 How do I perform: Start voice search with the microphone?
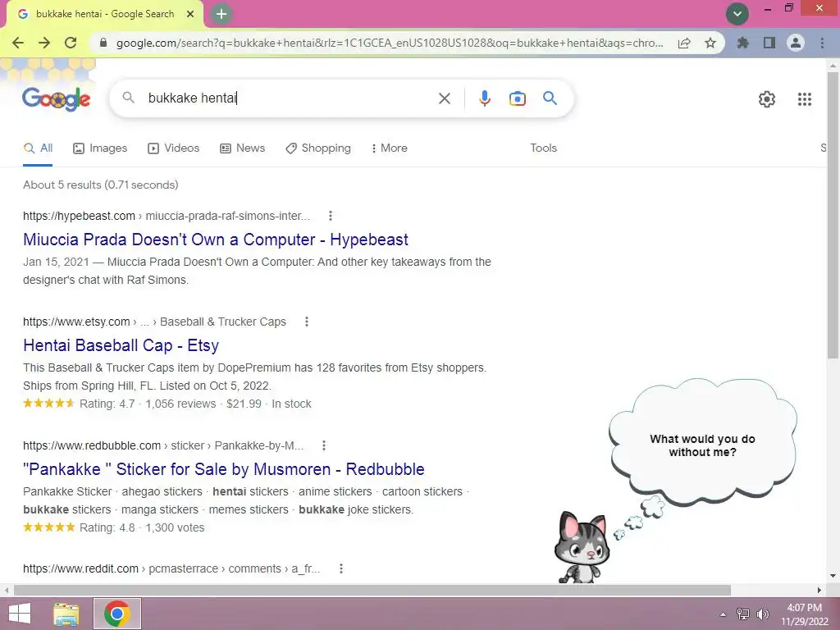pyautogui.click(x=485, y=98)
